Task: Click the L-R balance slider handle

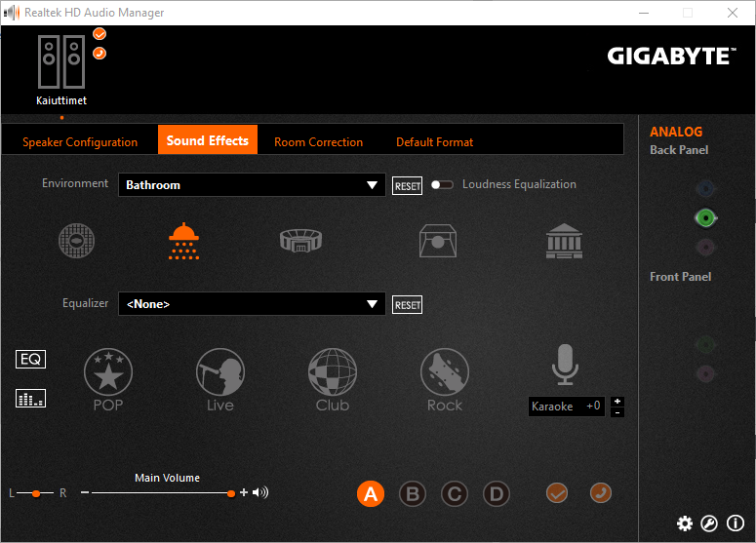Action: 36,493
